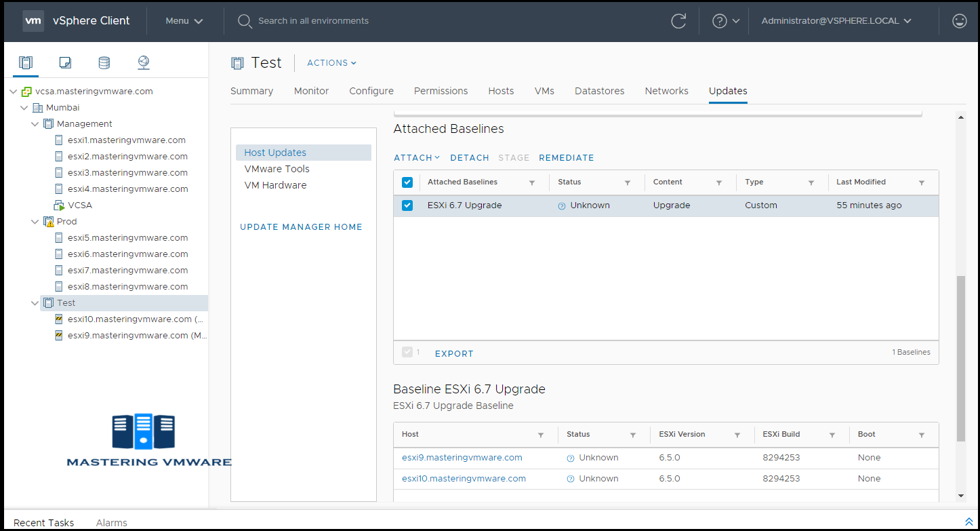Open the esxi10.masteringvmware.com host link
The image size is (980, 531).
click(x=464, y=479)
